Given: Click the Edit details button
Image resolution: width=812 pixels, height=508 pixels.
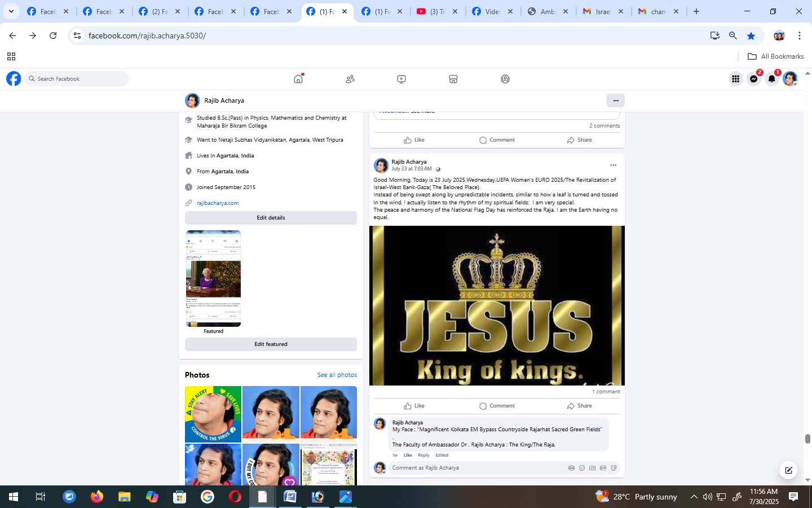Looking at the screenshot, I should pyautogui.click(x=271, y=218).
